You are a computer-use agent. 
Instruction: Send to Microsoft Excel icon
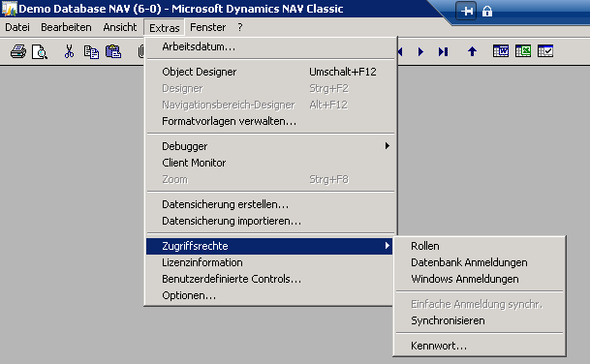click(523, 51)
